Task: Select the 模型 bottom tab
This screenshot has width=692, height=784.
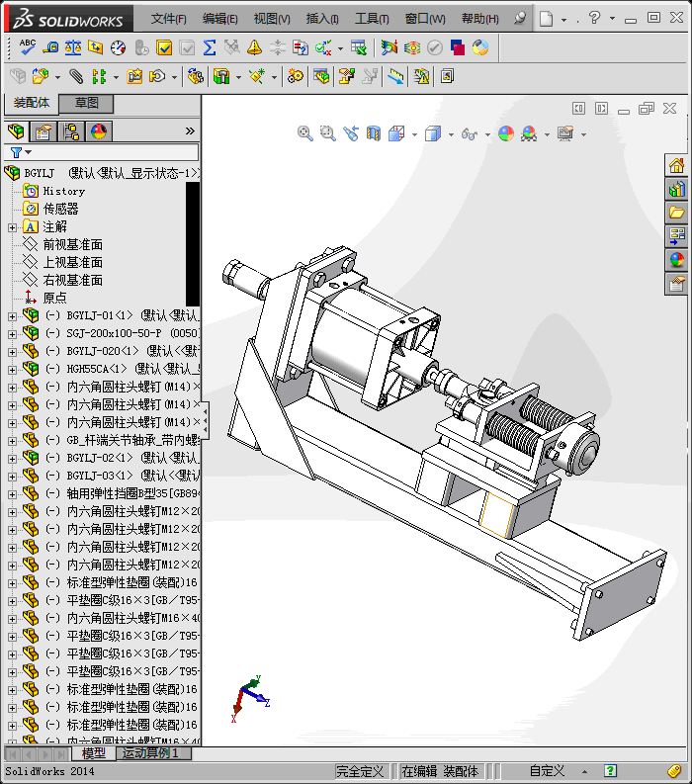Action: pos(94,753)
